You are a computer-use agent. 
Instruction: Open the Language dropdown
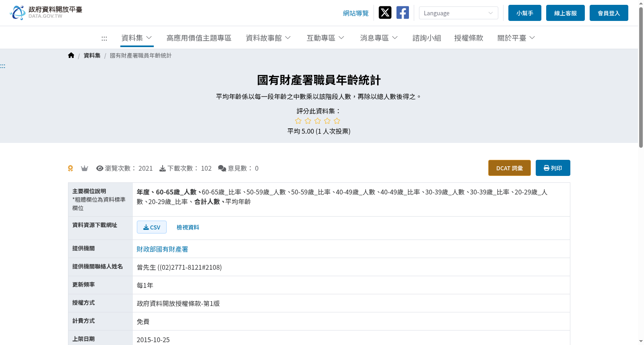458,13
